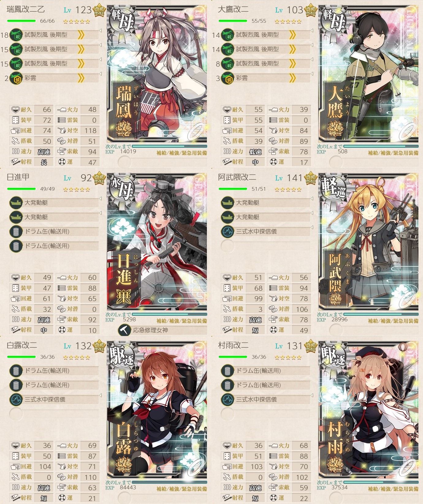Select Nisshin's second ドラム缶(輸送用) equipment row
423x504 pixels.
tap(54, 246)
